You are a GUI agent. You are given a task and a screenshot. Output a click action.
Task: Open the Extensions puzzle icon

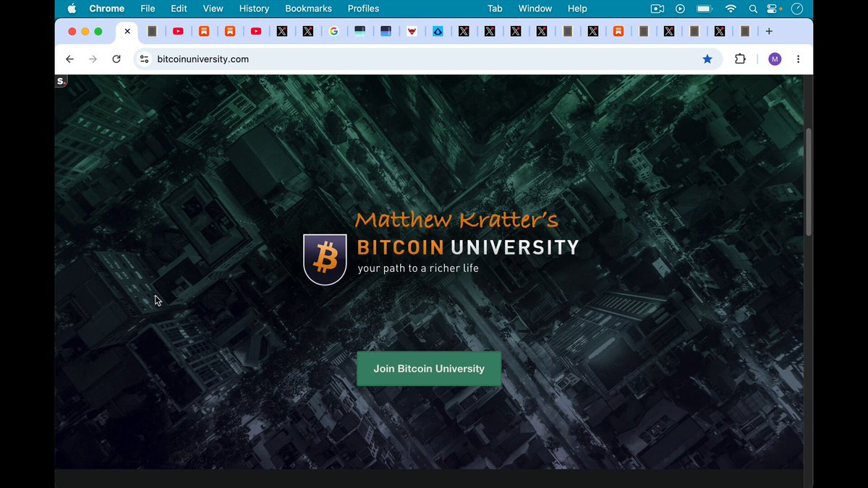click(x=740, y=59)
